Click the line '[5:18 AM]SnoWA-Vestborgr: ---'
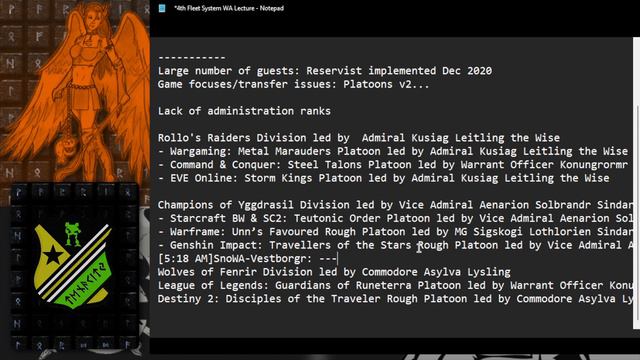This screenshot has height=360, width=640. pyautogui.click(x=247, y=259)
